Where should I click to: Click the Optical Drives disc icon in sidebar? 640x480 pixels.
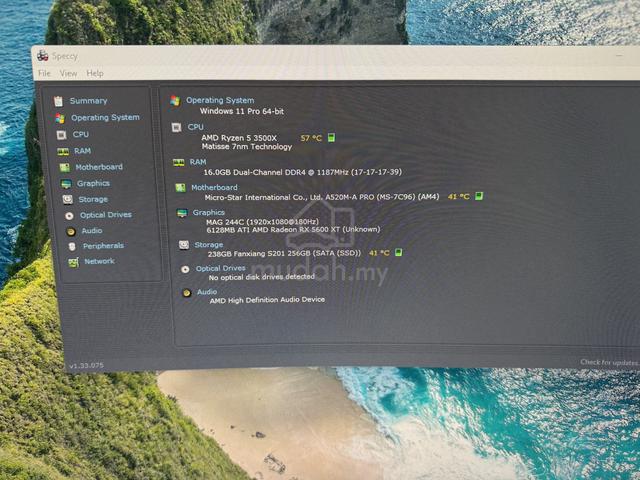[x=69, y=216]
